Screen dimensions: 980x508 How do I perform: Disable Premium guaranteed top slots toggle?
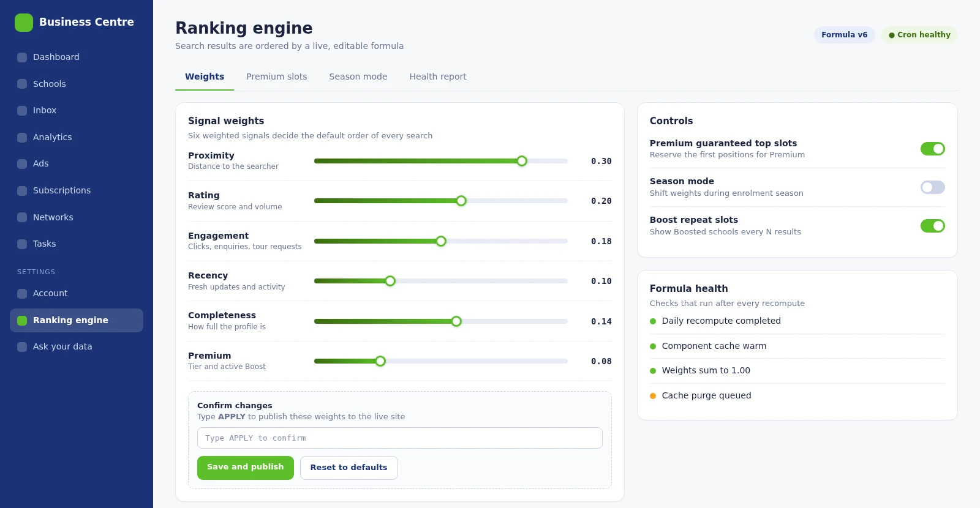tap(932, 149)
